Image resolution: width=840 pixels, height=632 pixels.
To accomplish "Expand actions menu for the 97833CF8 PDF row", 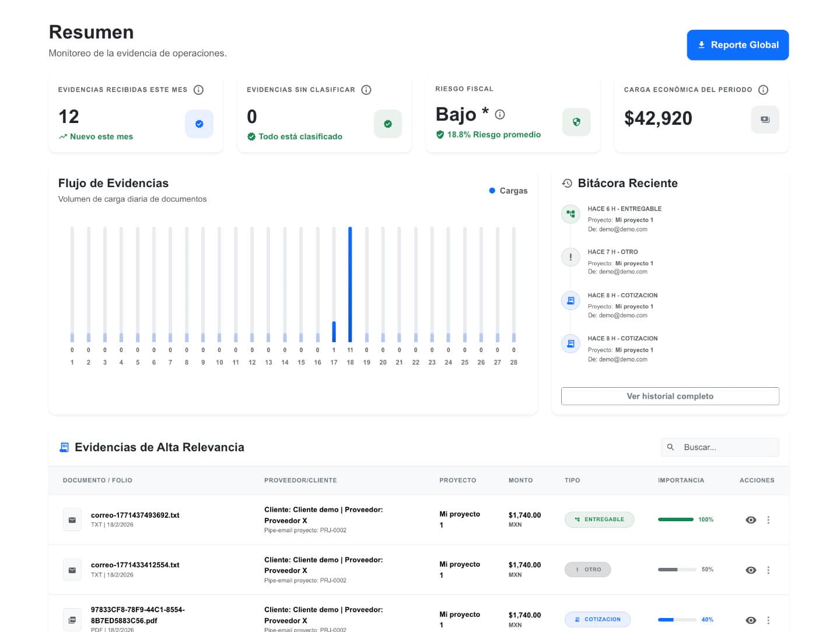I will (x=768, y=620).
